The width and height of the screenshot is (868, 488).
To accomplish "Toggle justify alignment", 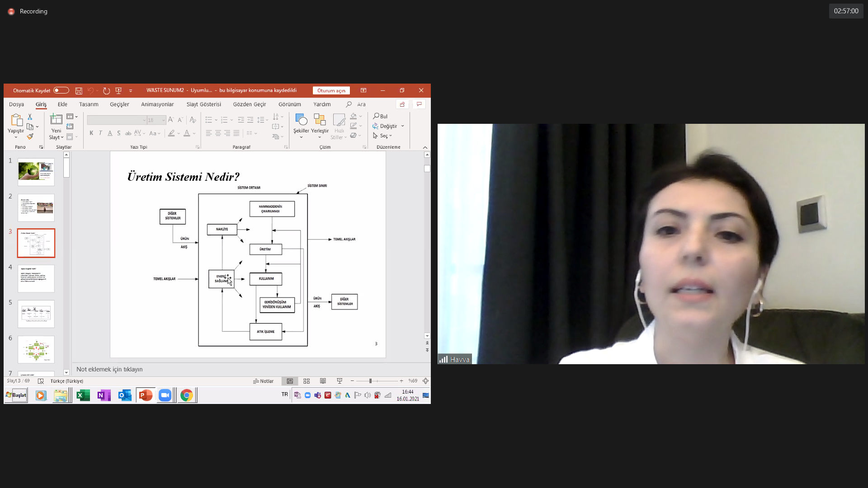I will 236,133.
